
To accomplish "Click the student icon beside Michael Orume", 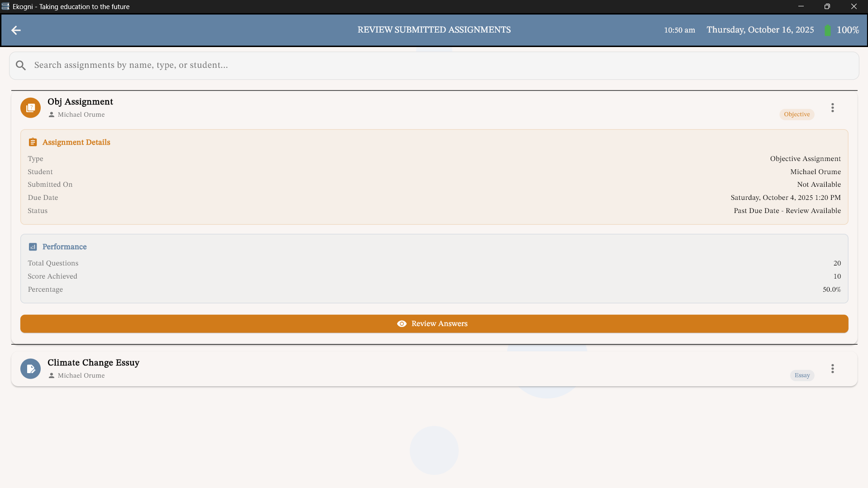I will click(51, 114).
